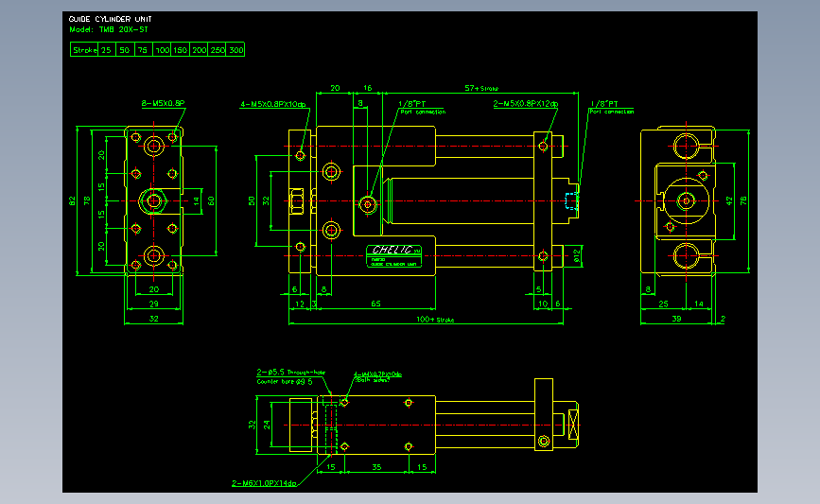This screenshot has height=504, width=820.
Task: Select the '100+Stroke' dimension text
Action: 435,320
